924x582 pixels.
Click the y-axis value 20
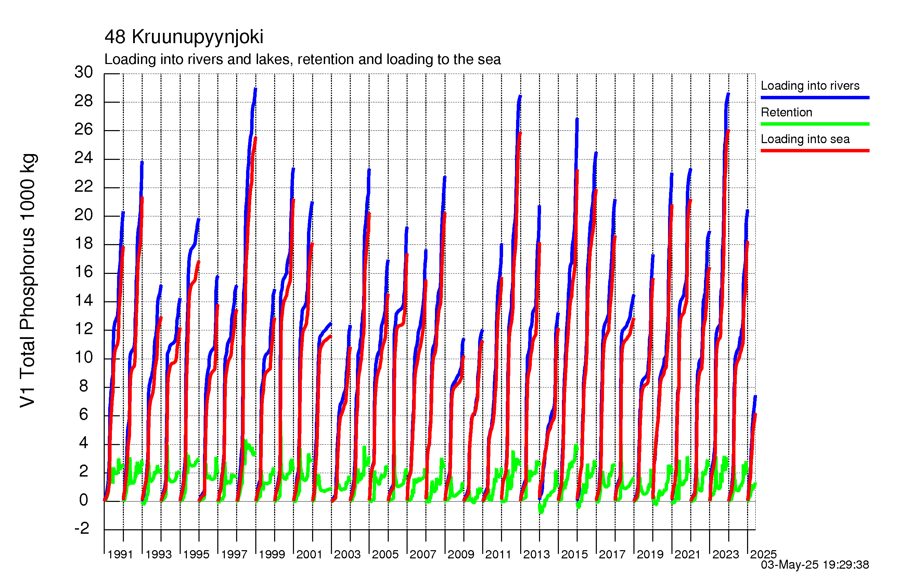point(84,215)
